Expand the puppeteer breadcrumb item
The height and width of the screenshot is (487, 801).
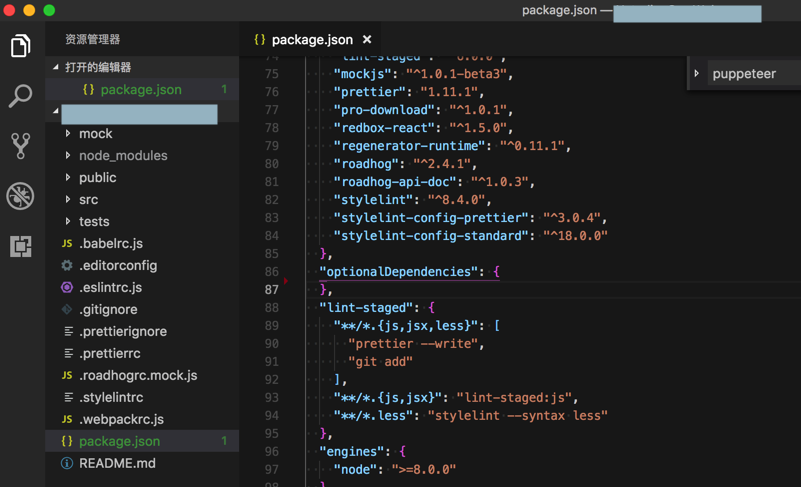click(697, 74)
